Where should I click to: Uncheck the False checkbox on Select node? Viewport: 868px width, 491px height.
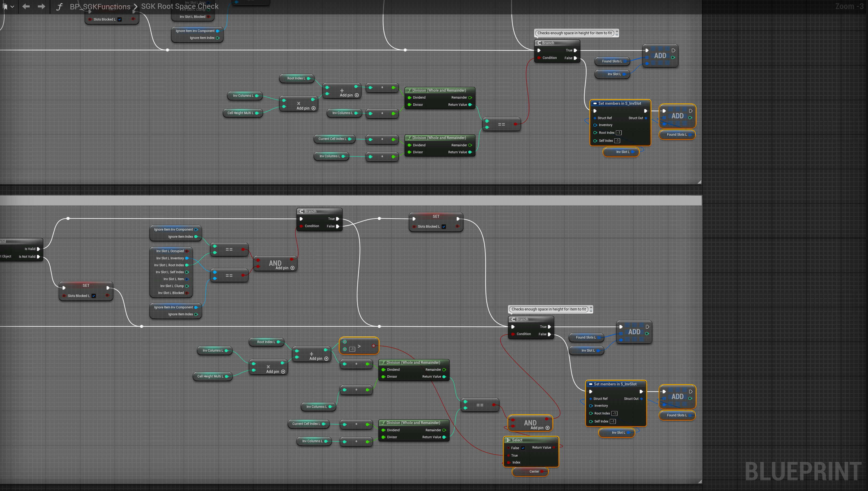coord(523,448)
